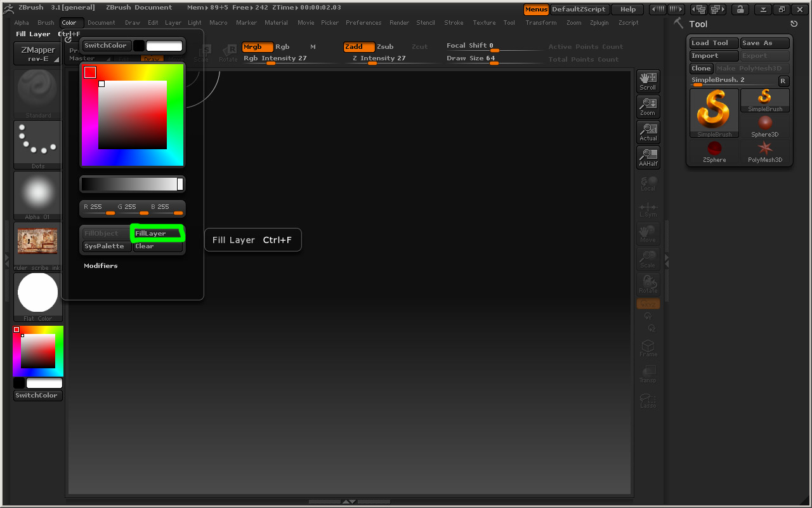Viewport: 812px width, 508px height.
Task: Click the Lasso selection icon
Action: [x=648, y=399]
